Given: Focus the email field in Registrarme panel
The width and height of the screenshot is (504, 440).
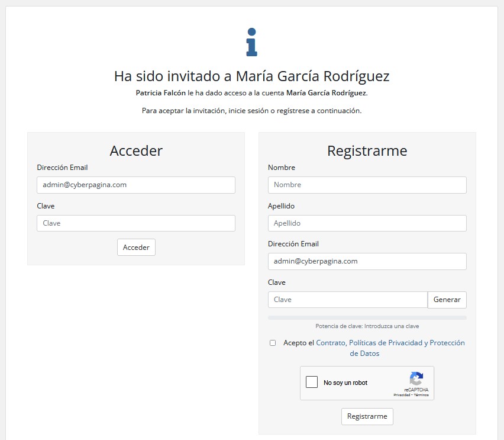Looking at the screenshot, I should click(x=367, y=261).
